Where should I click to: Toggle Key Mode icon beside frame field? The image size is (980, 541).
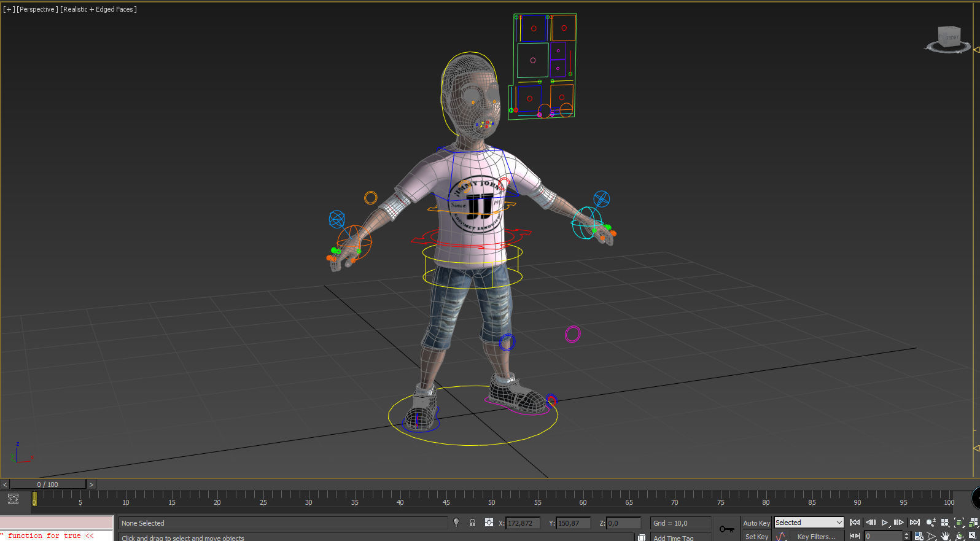point(855,536)
